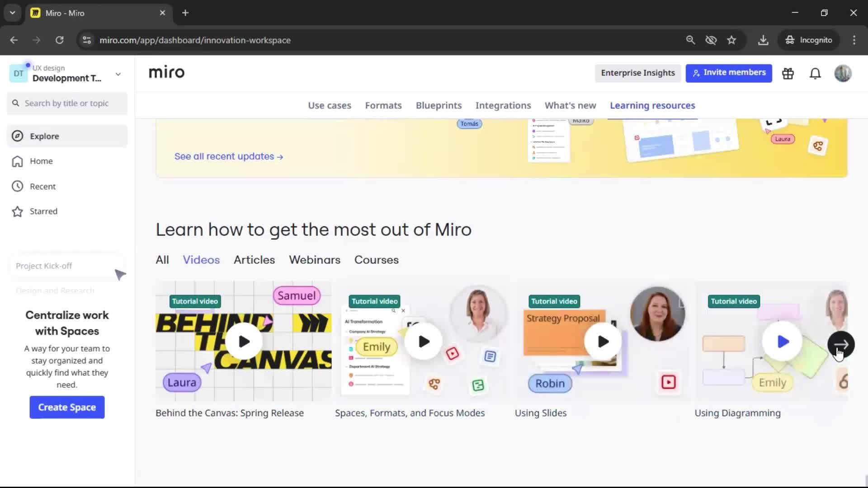Click the Miro logo
This screenshot has height=488, width=868.
(x=166, y=72)
